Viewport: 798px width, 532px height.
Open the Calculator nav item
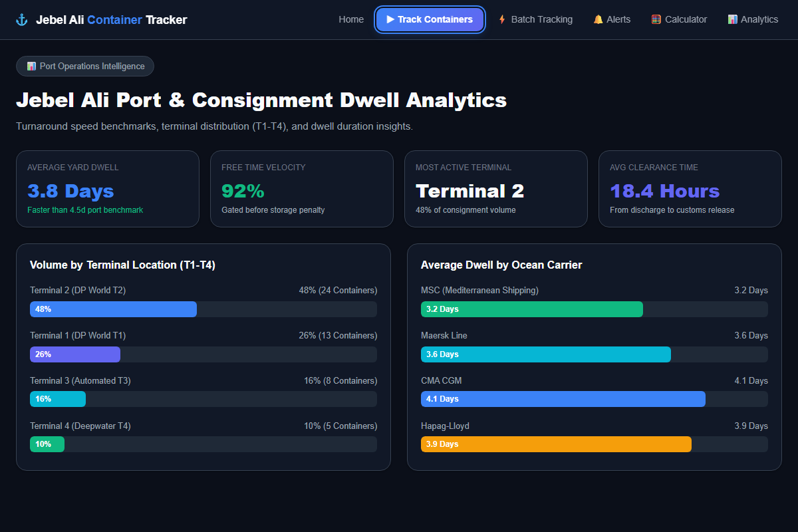[679, 20]
